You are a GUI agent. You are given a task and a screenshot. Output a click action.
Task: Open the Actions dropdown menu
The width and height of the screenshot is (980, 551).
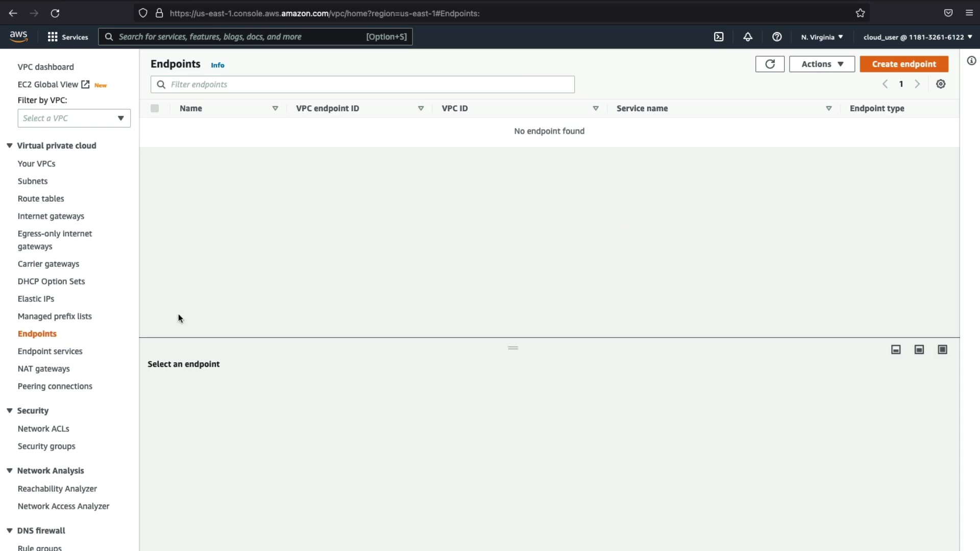tap(822, 64)
